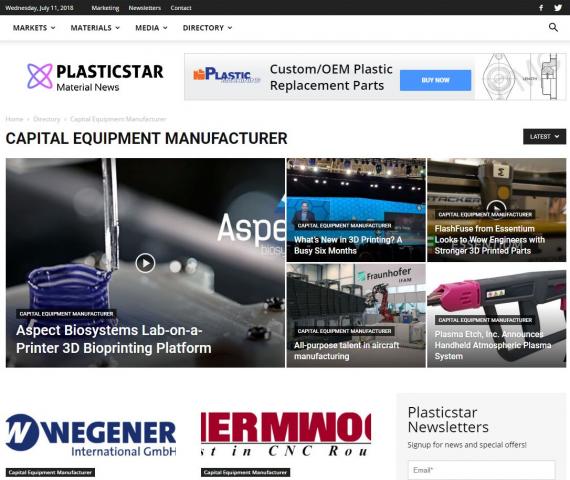
Task: Click the Plasticstar purple logo icon
Action: [40, 76]
